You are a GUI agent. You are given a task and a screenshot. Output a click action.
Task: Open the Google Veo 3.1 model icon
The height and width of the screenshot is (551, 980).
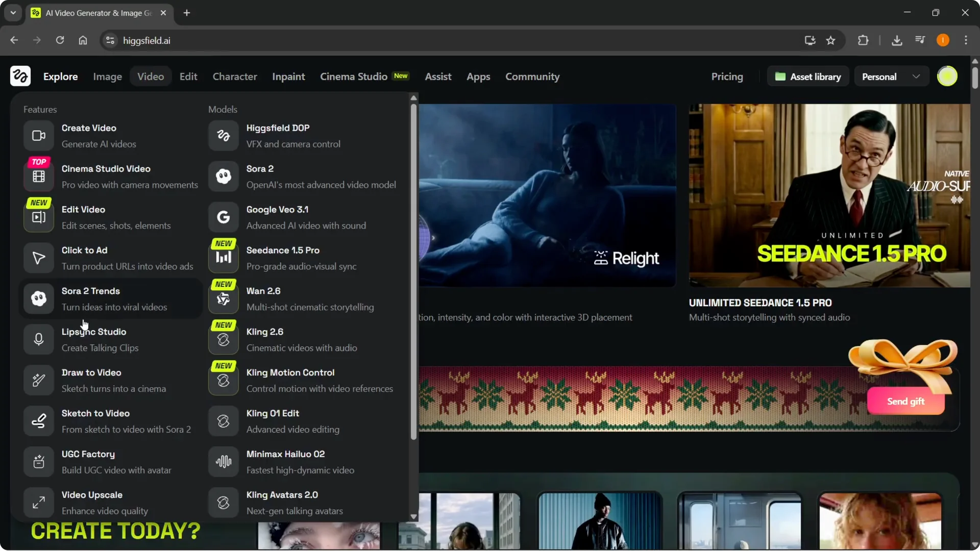223,217
